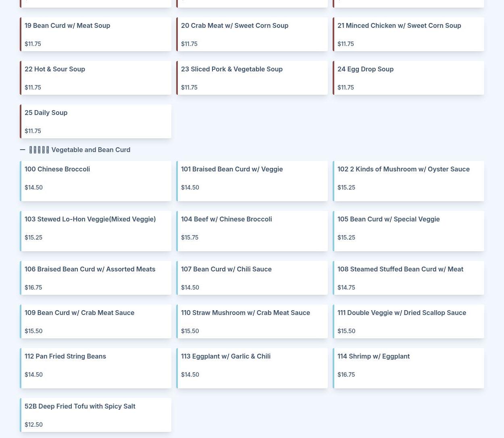Image resolution: width=504 pixels, height=438 pixels.
Task: Click the $11.75 price under Daily Soup
Action: coord(33,131)
